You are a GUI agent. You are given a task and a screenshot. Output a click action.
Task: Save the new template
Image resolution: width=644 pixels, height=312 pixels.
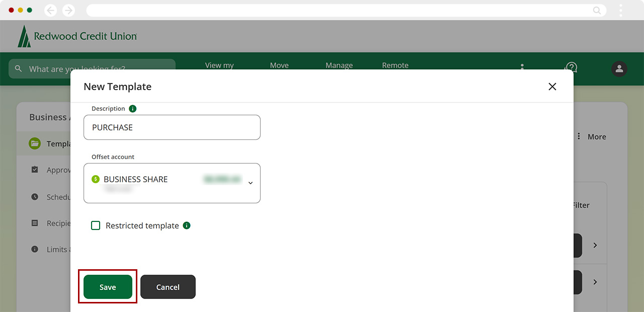coord(108,287)
